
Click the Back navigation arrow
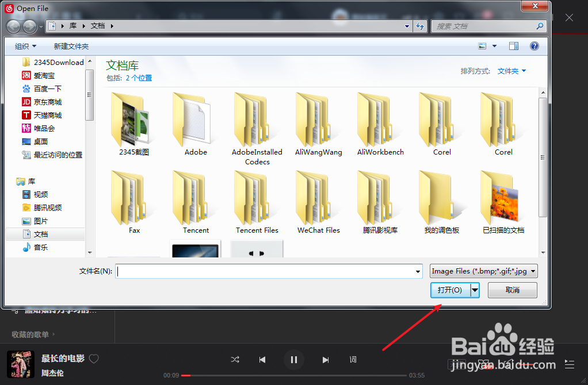13,26
